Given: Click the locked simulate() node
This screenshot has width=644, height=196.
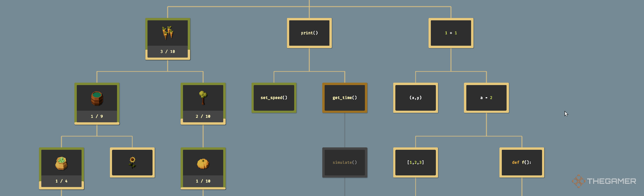Looking at the screenshot, I should [345, 162].
